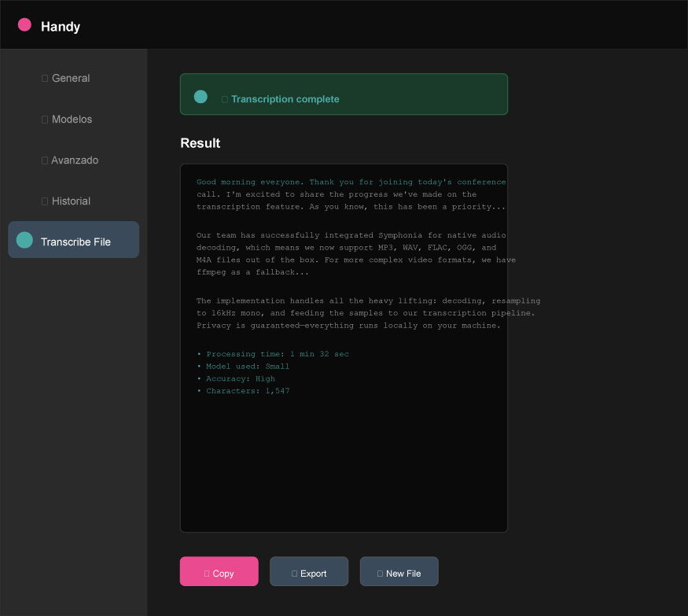This screenshot has height=616, width=688.
Task: Click the teal Transcribe File circle icon
Action: click(24, 240)
